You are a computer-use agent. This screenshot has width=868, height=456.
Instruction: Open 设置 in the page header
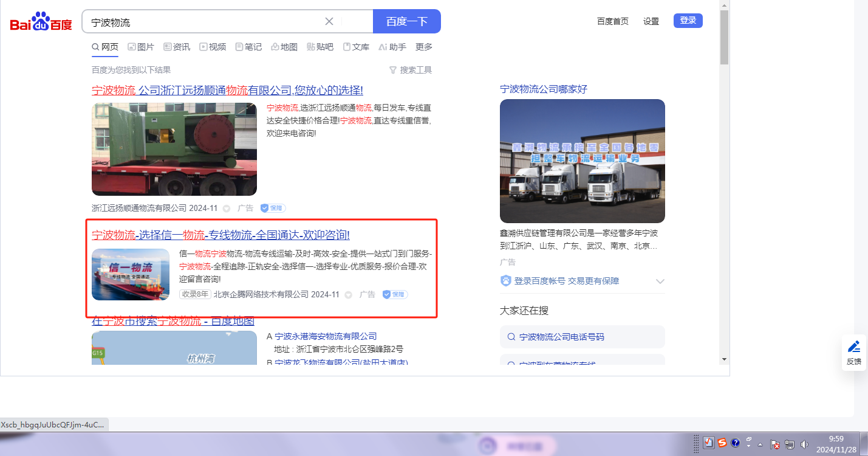coord(651,21)
